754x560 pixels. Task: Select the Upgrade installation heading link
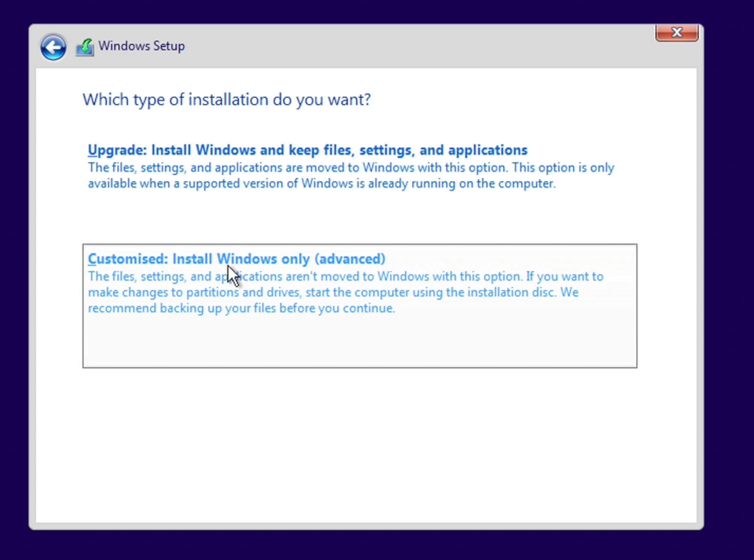307,150
